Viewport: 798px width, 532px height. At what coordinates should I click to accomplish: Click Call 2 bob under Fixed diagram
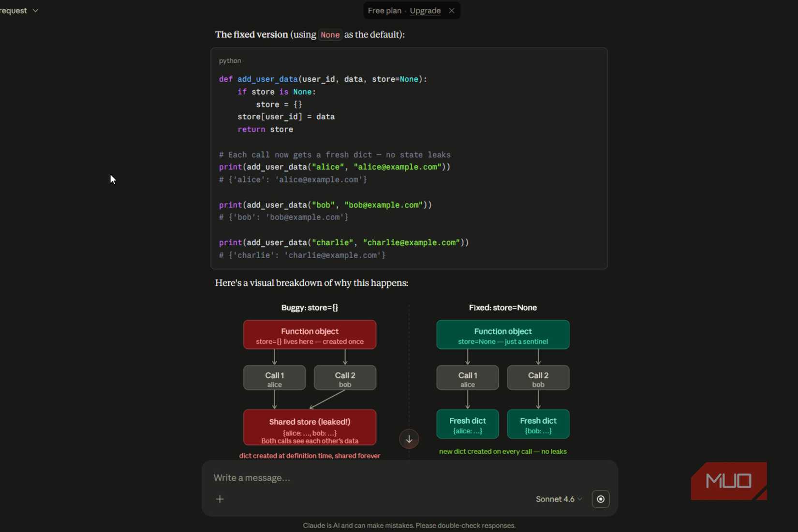(x=538, y=378)
